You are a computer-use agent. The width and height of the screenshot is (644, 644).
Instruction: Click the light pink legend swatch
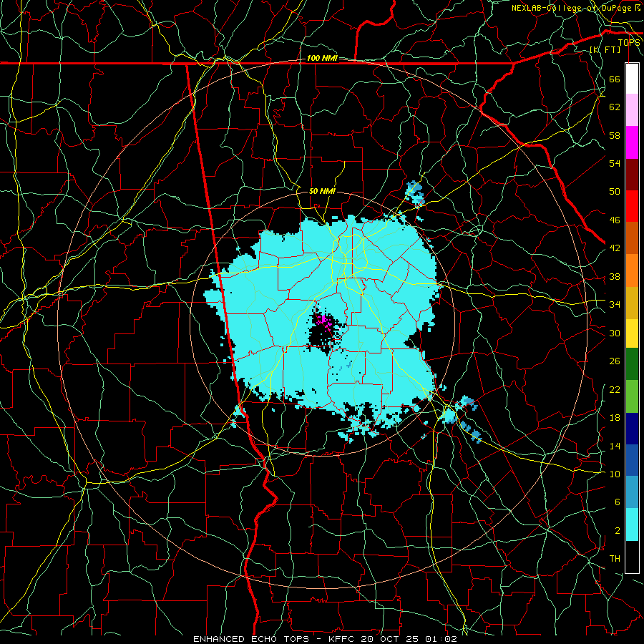coord(632,110)
